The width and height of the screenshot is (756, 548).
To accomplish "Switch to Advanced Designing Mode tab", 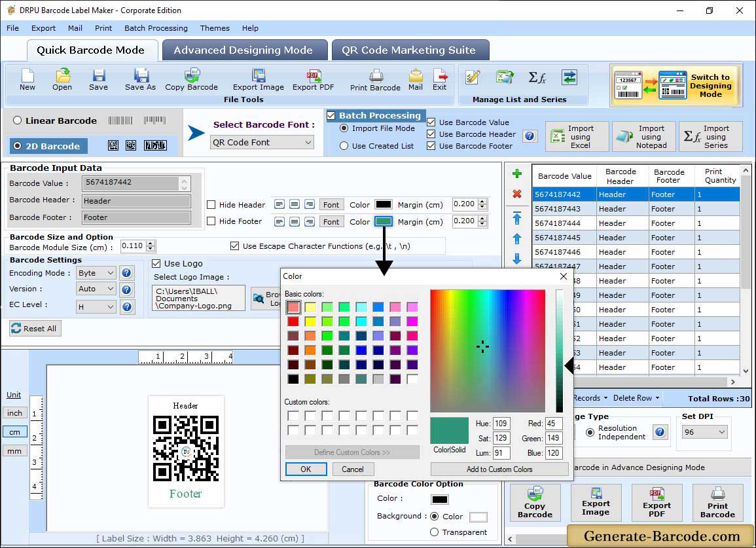I will click(x=244, y=50).
